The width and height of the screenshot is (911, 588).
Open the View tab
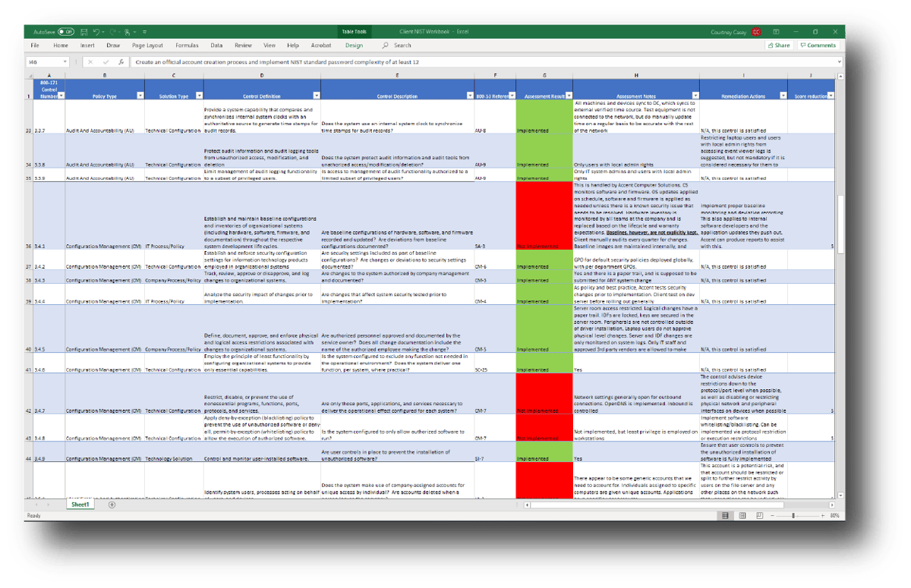pos(270,46)
